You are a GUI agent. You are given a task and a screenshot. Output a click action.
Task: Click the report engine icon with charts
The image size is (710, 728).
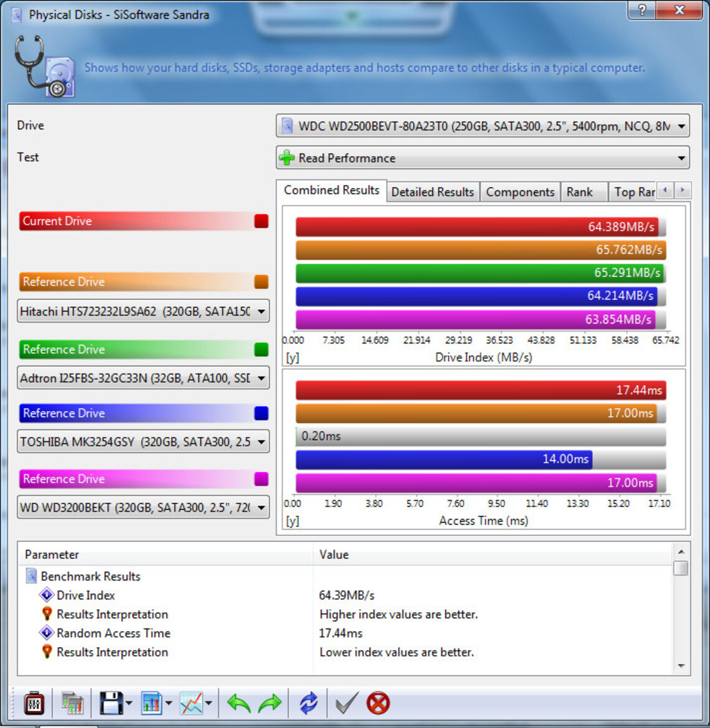tap(72, 703)
